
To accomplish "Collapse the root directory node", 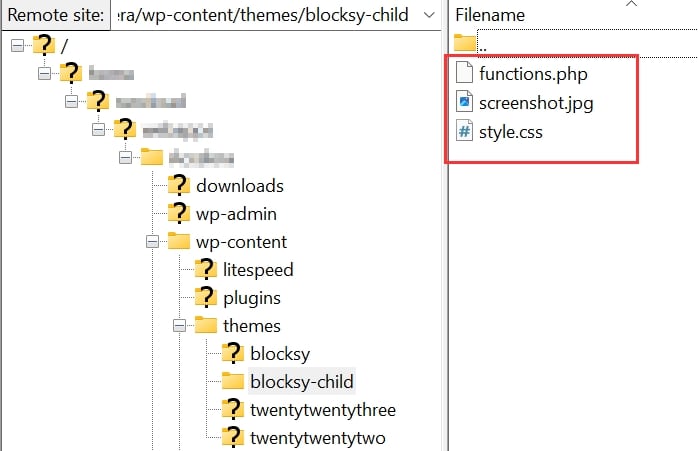I will click(18, 45).
